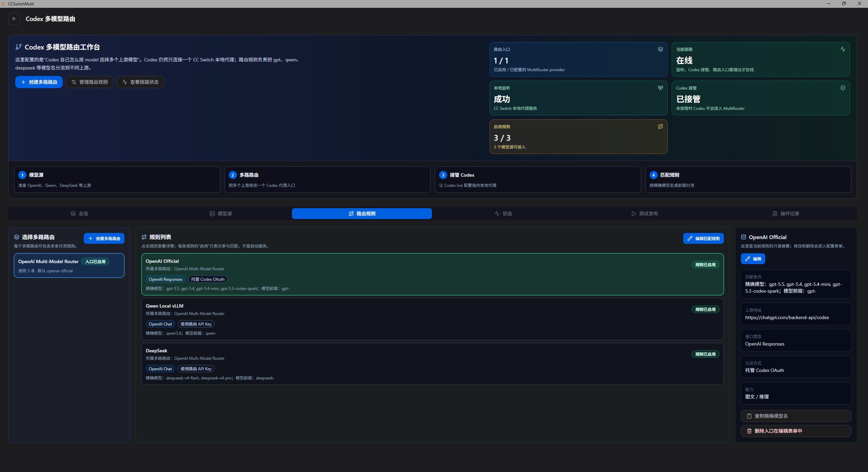Select the OpenAI Official rule row
Viewport: 868px width, 472px height.
pyautogui.click(x=433, y=274)
